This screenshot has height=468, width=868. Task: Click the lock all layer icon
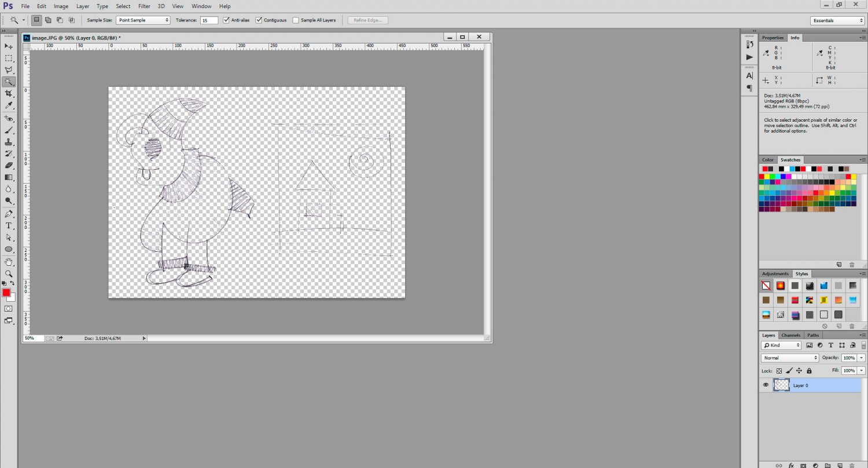[x=809, y=371]
